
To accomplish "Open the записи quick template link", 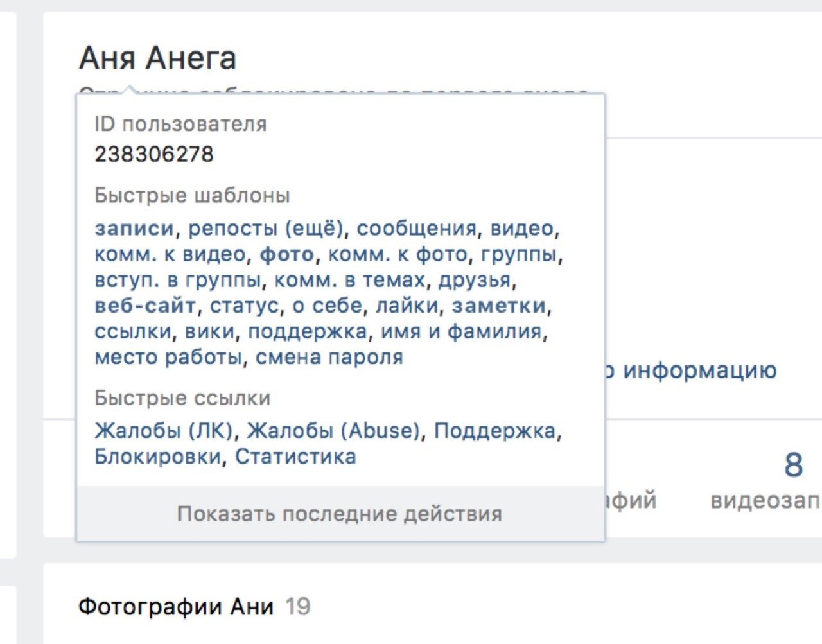I will click(134, 229).
